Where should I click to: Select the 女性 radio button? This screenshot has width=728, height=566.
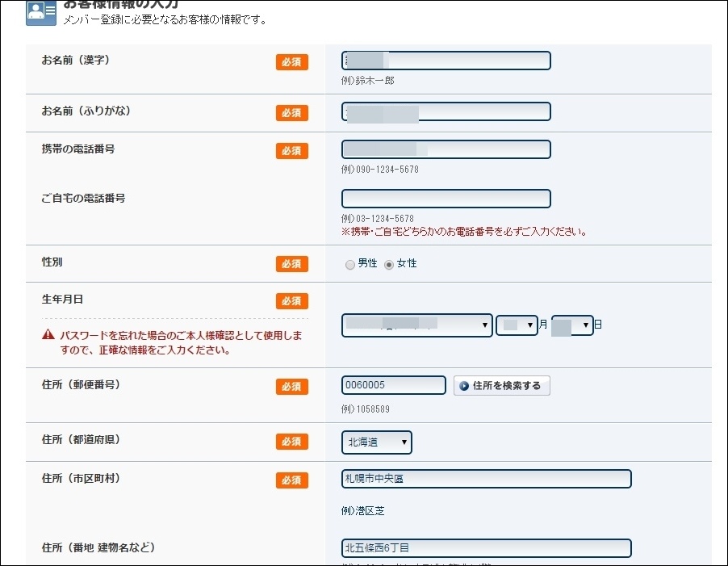389,265
